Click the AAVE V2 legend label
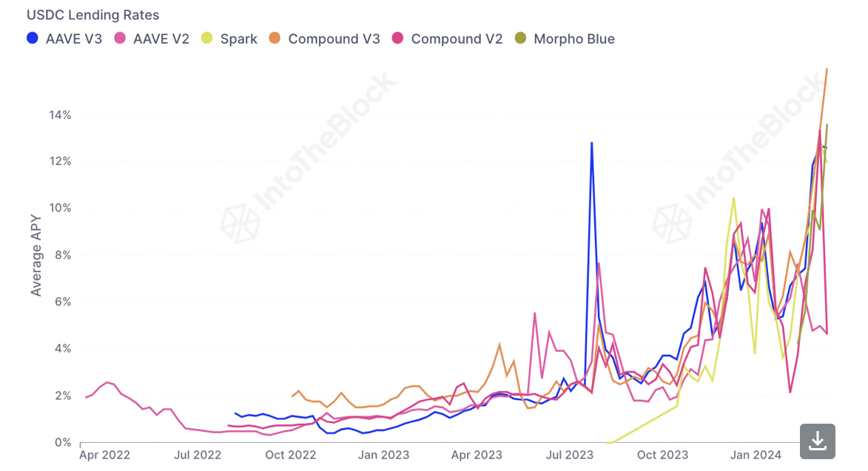This screenshot has width=868, height=471. point(161,39)
